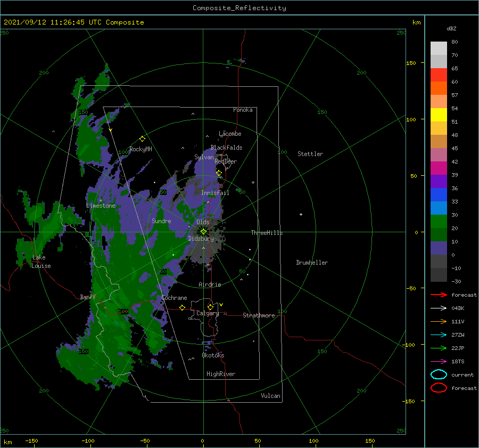Choose the magenta 18TS arrow legend icon
Viewport: 479px width, 448px height.
(439, 362)
